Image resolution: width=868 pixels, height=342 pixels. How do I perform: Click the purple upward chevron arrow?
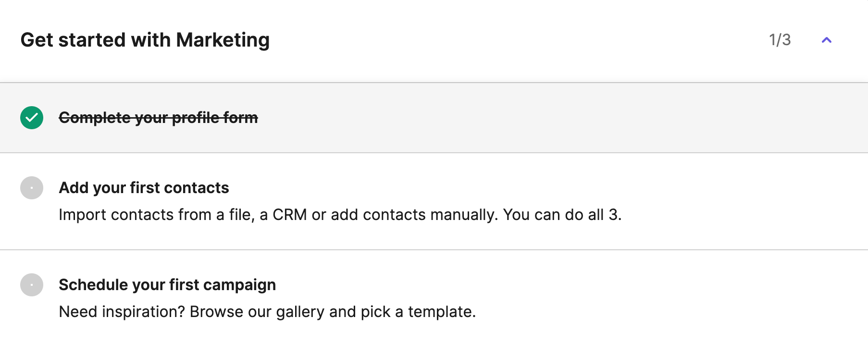(826, 40)
